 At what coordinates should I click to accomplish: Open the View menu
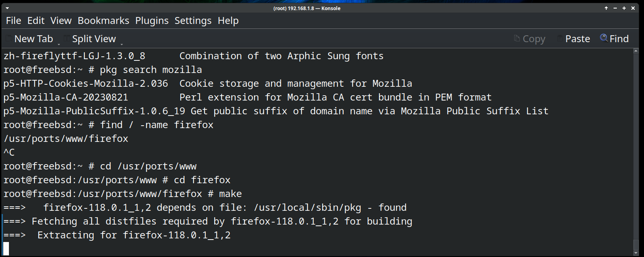point(61,21)
